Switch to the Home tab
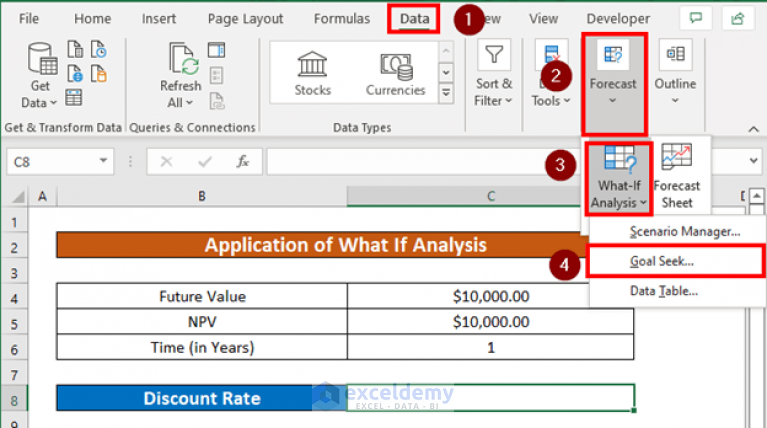This screenshot has height=428, width=767. 92,19
